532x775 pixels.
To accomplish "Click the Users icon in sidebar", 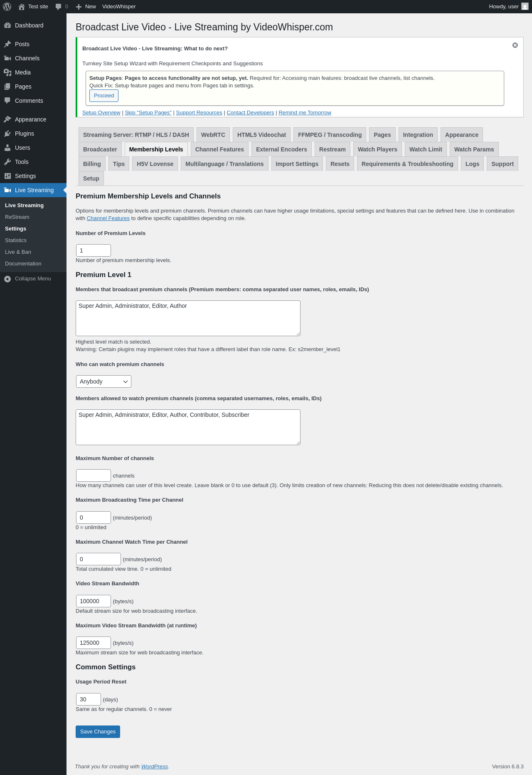I will [7, 148].
